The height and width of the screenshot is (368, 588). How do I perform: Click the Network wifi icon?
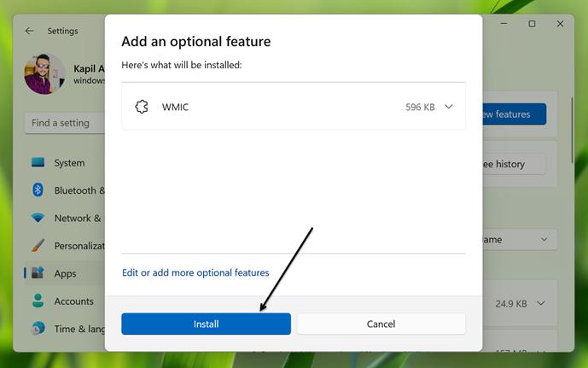38,218
